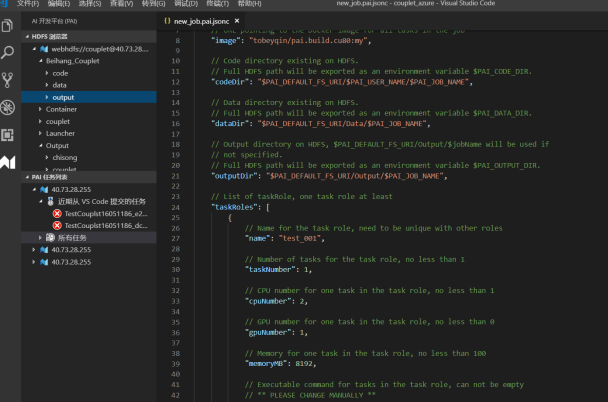Image resolution: width=608 pixels, height=402 pixels.
Task: Click the "codeDir" key on line 12
Action: click(x=230, y=82)
